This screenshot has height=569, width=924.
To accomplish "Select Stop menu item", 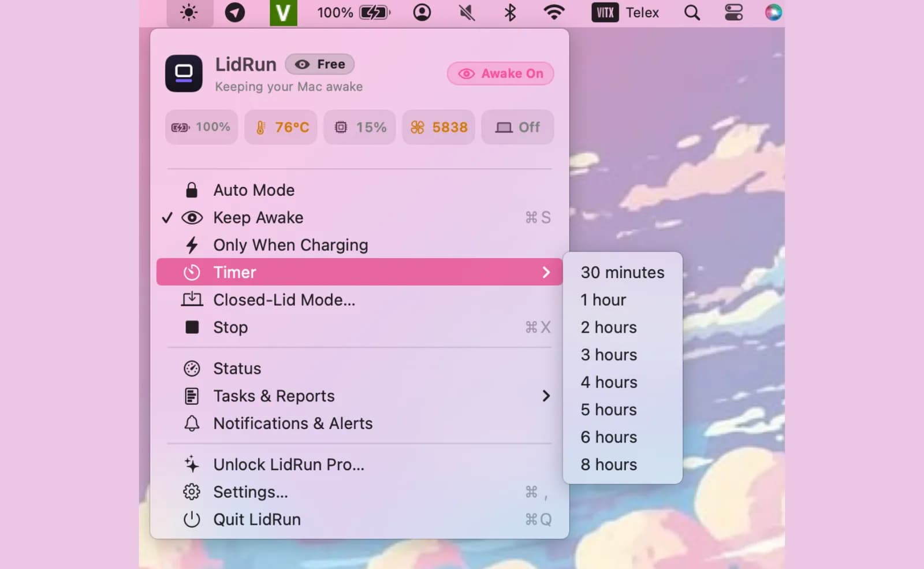I will [x=359, y=328].
